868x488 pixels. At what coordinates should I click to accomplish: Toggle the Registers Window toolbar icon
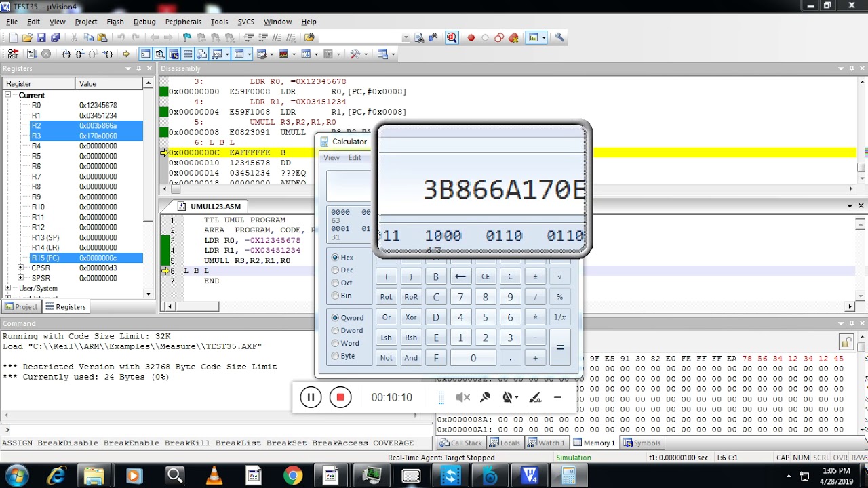[188, 54]
